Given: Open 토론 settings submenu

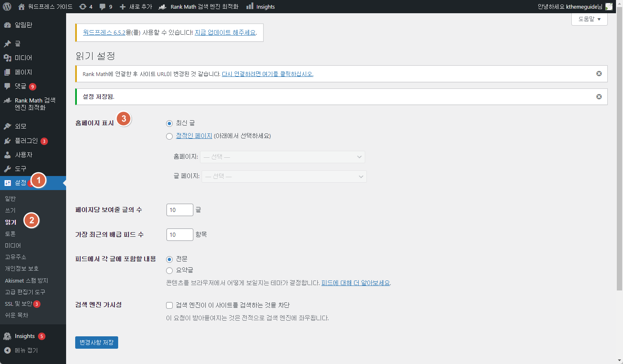Looking at the screenshot, I should [x=10, y=234].
